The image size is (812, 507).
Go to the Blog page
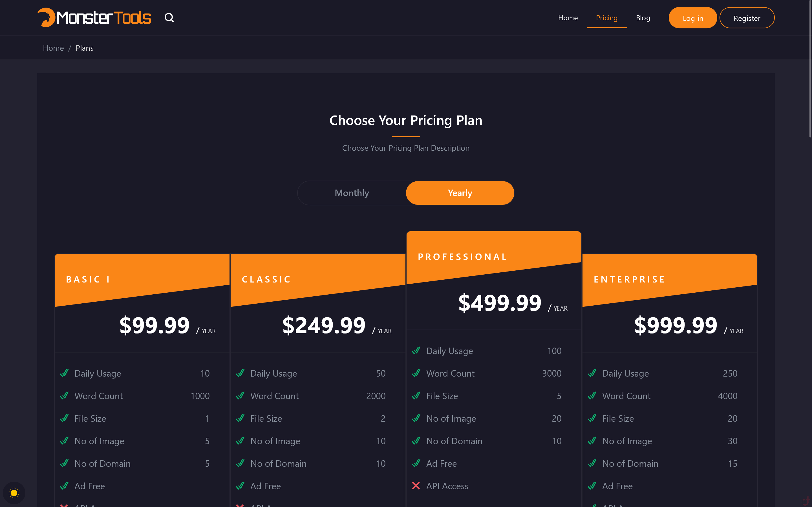point(643,18)
